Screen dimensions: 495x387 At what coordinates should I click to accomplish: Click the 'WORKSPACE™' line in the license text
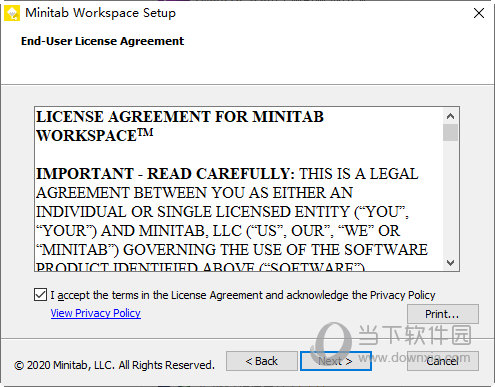coord(95,135)
